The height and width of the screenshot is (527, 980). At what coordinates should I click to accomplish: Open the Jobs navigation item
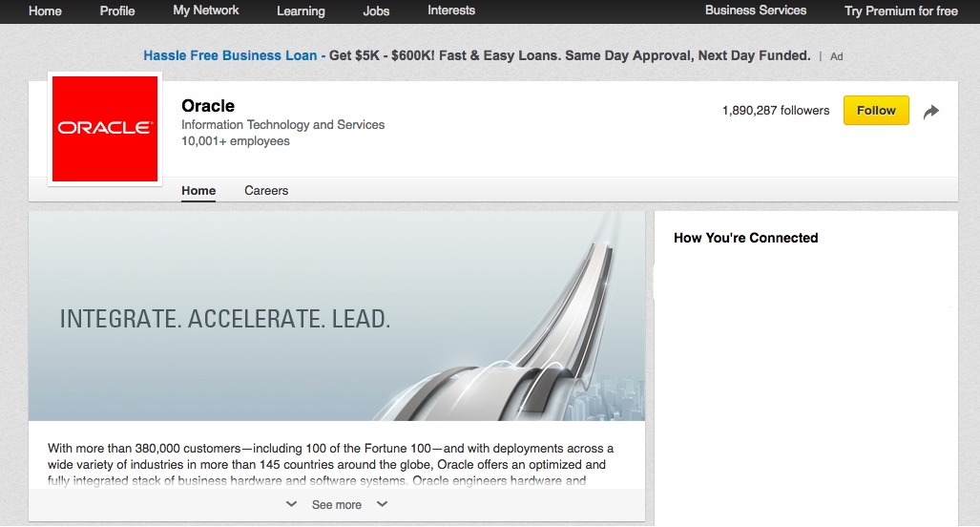[376, 11]
